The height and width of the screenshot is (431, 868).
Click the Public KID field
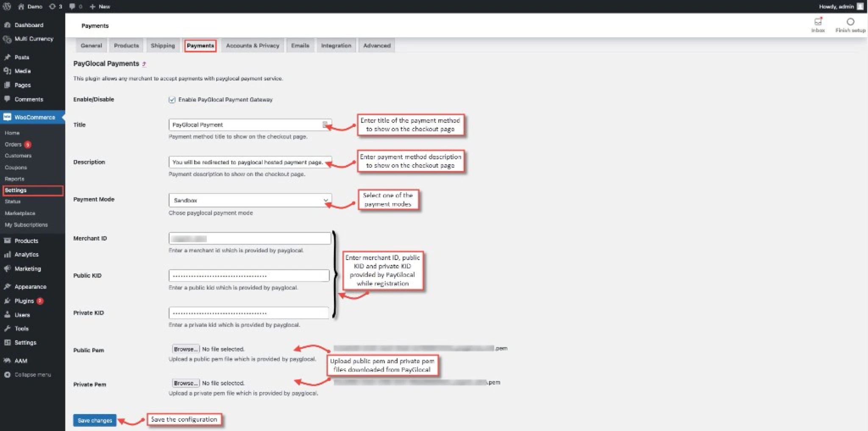[249, 276]
